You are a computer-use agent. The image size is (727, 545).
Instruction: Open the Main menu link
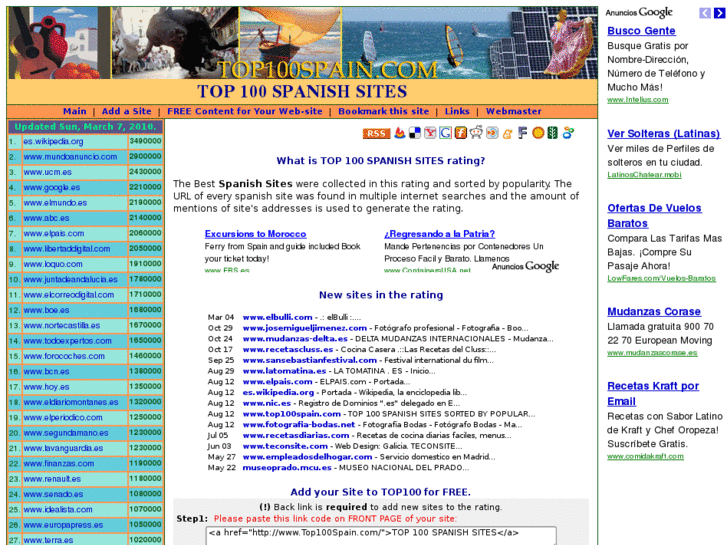(75, 111)
